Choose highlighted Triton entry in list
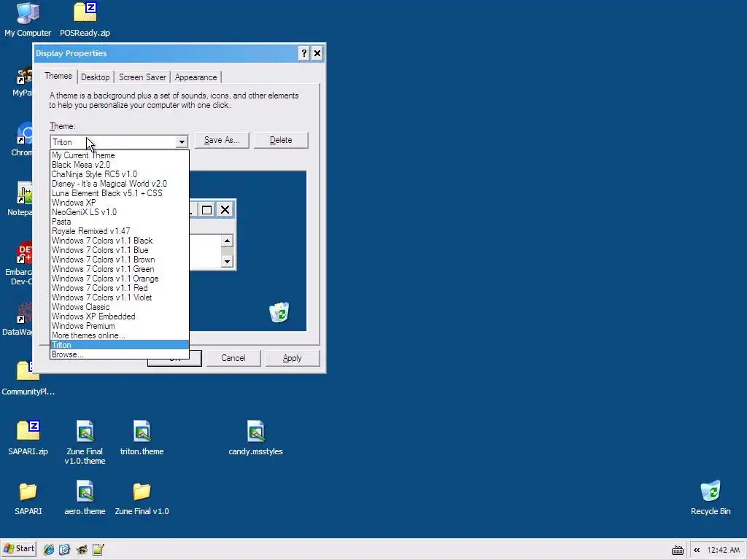747x560 pixels. [x=119, y=345]
